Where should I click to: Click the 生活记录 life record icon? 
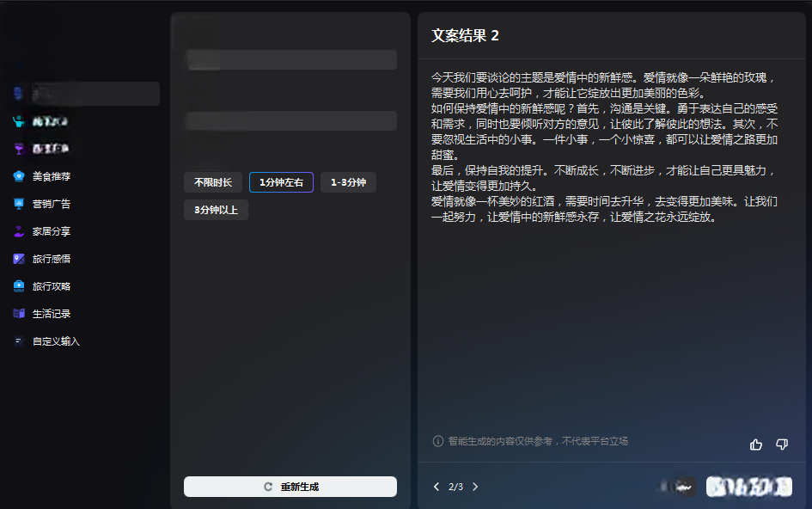click(x=19, y=314)
